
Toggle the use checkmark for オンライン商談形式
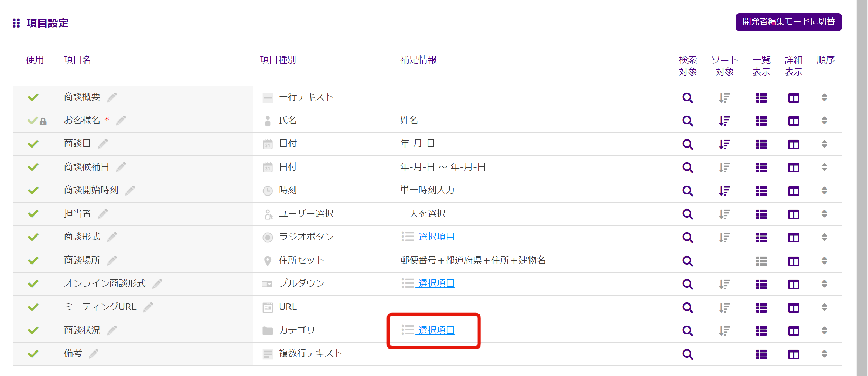pos(33,283)
